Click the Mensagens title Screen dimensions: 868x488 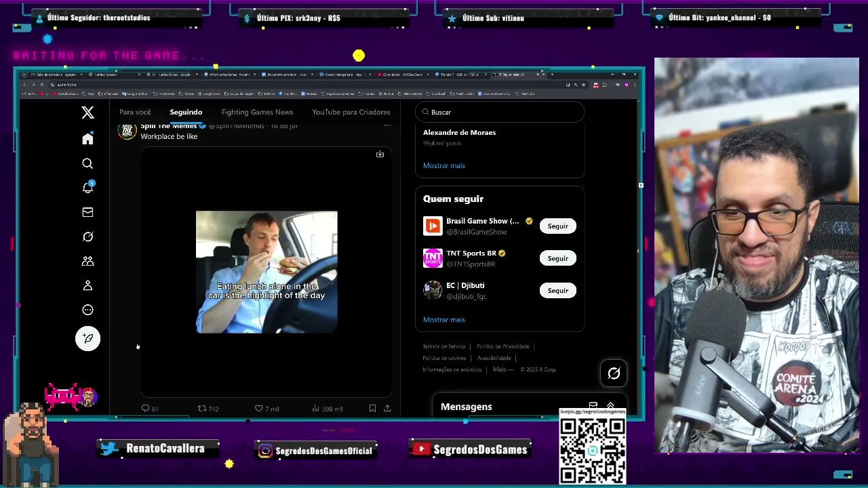pyautogui.click(x=466, y=407)
